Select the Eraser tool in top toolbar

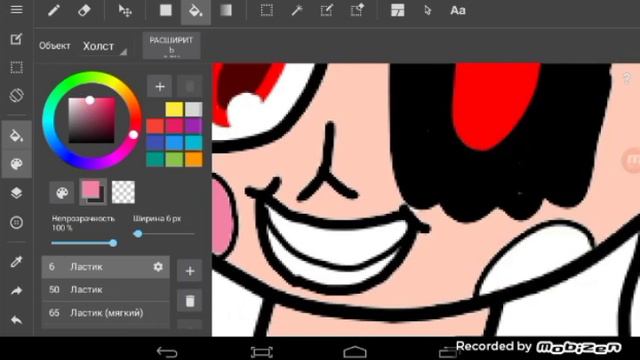pyautogui.click(x=84, y=10)
